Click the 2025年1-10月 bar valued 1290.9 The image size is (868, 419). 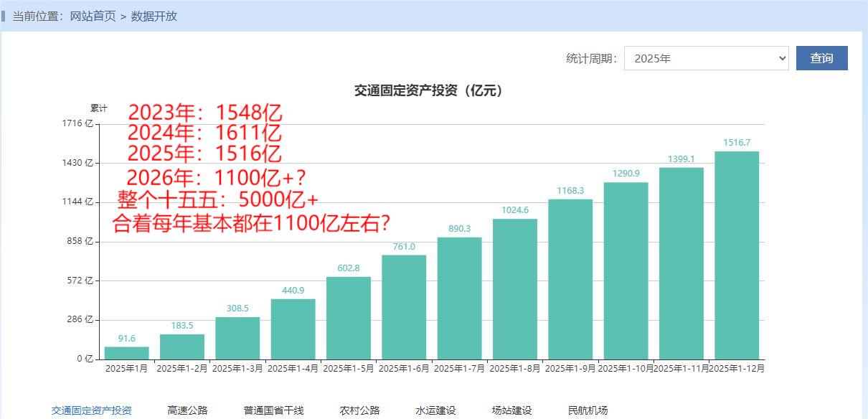pos(626,270)
